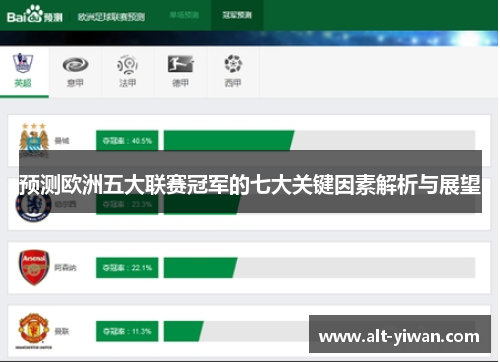Click the 夺冠率 22.1% label
This screenshot has width=500, height=362.
tap(127, 268)
